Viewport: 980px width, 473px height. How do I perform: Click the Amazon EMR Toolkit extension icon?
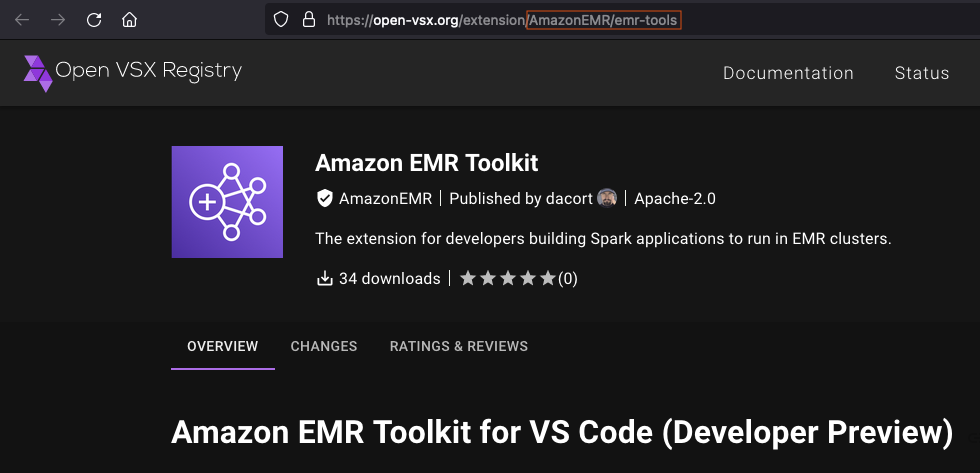(227, 202)
